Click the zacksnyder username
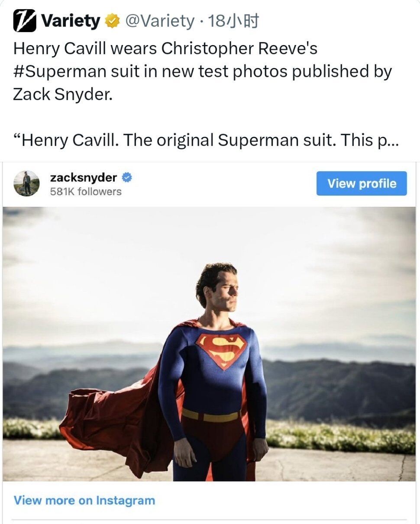420x524 pixels. pyautogui.click(x=84, y=177)
